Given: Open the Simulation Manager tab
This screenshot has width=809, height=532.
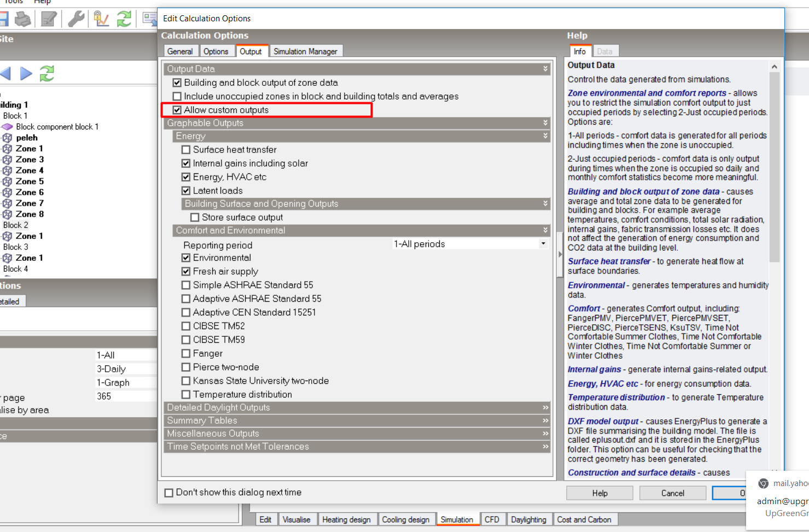Looking at the screenshot, I should (306, 51).
